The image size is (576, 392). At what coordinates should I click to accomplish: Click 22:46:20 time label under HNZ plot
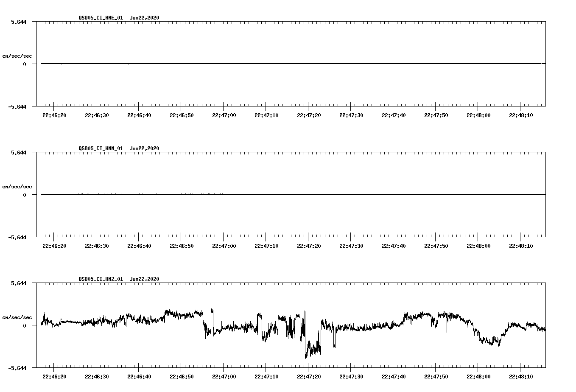54,376
